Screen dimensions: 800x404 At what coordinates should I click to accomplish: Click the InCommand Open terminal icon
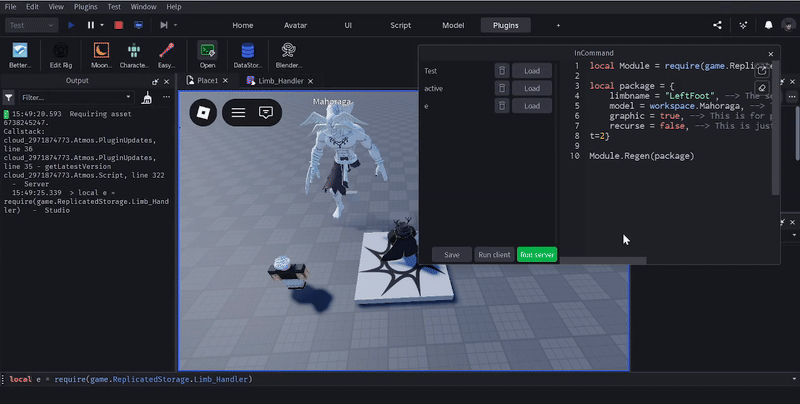point(207,55)
